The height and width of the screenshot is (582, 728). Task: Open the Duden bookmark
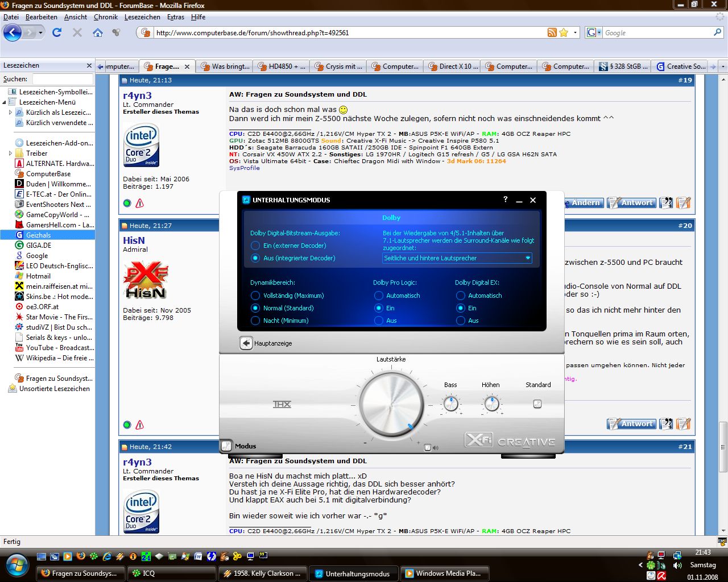pyautogui.click(x=58, y=184)
